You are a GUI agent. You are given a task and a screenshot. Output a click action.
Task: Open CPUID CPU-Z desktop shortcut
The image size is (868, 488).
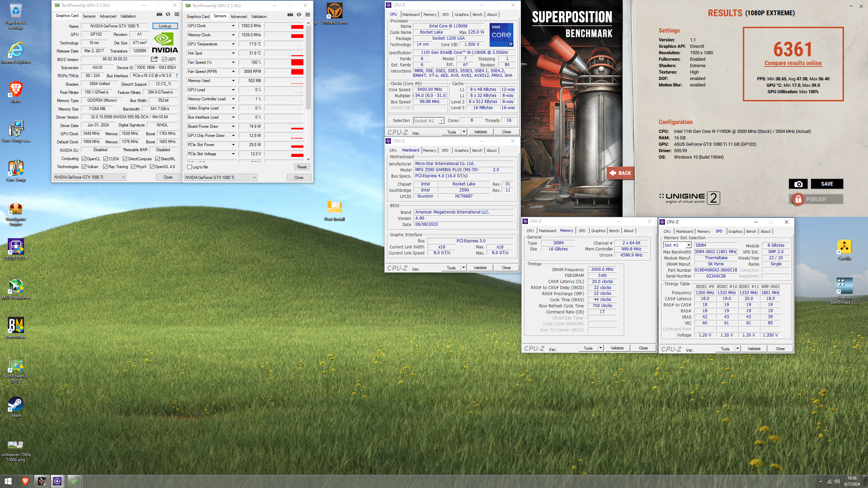pos(16,249)
